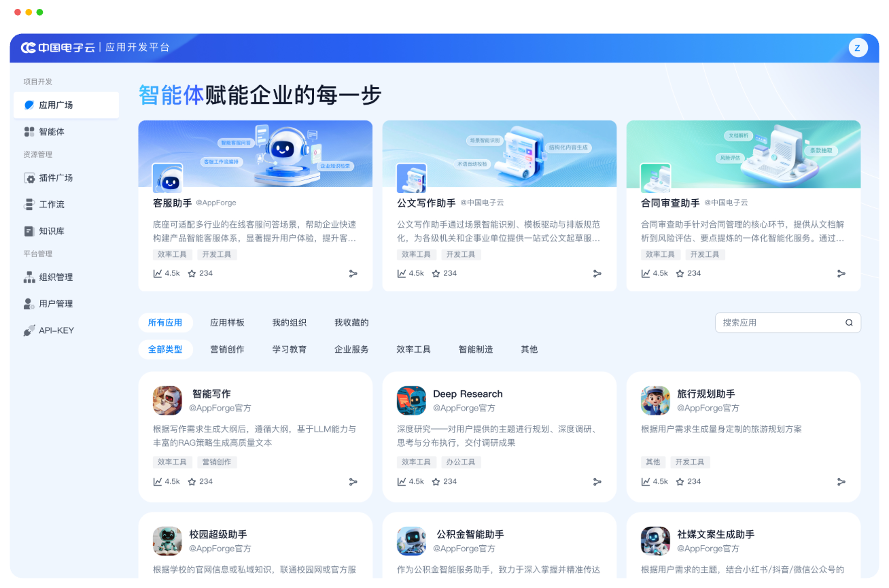Click the search magnifier icon
Viewport: 889px width, 588px height.
[849, 323]
